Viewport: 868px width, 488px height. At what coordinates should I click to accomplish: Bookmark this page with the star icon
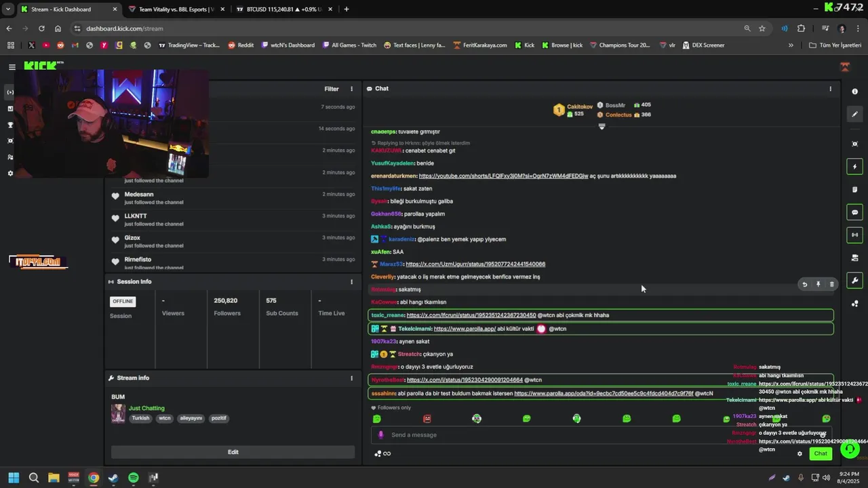click(762, 28)
